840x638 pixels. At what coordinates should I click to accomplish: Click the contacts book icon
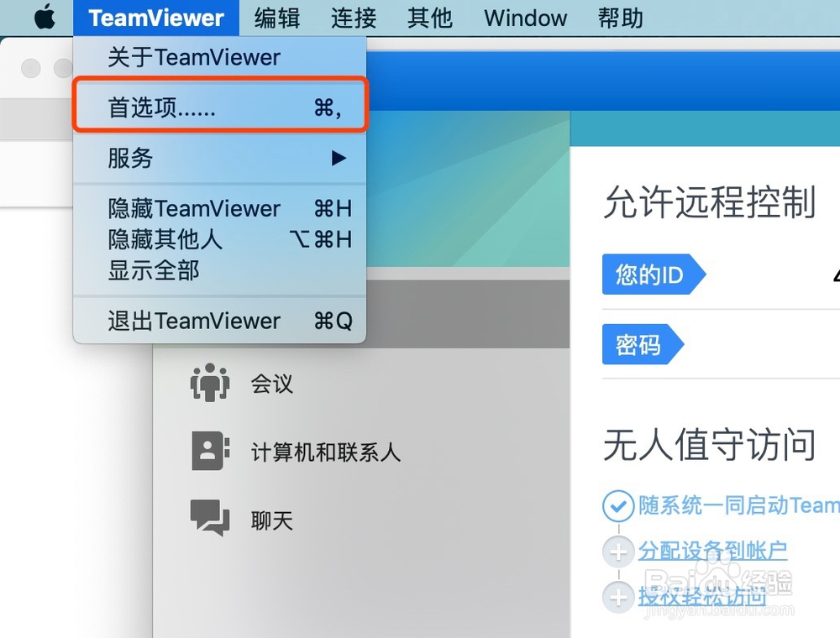click(211, 451)
